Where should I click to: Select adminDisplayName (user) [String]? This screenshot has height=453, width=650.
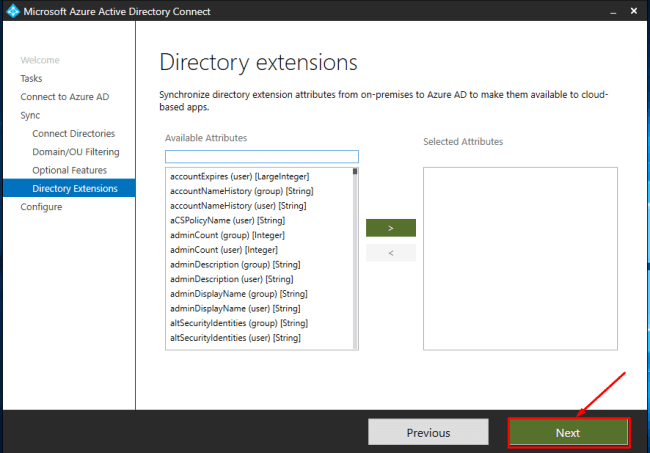click(235, 308)
